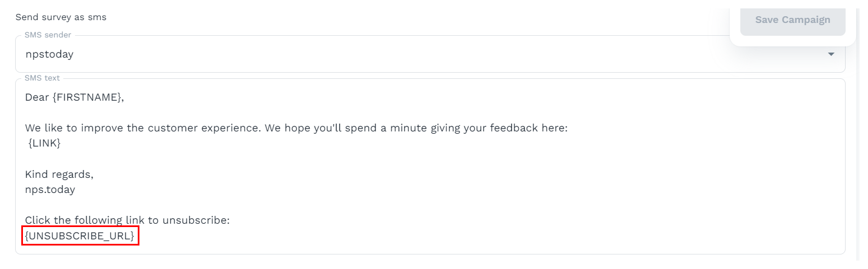868x269 pixels.
Task: Click the 'Send survey as sms' heading
Action: (x=61, y=17)
